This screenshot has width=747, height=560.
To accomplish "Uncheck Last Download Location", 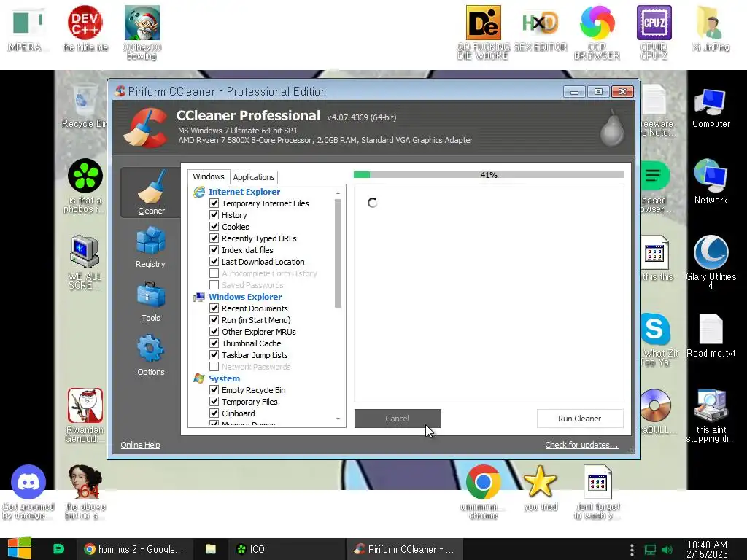I will pos(214,262).
